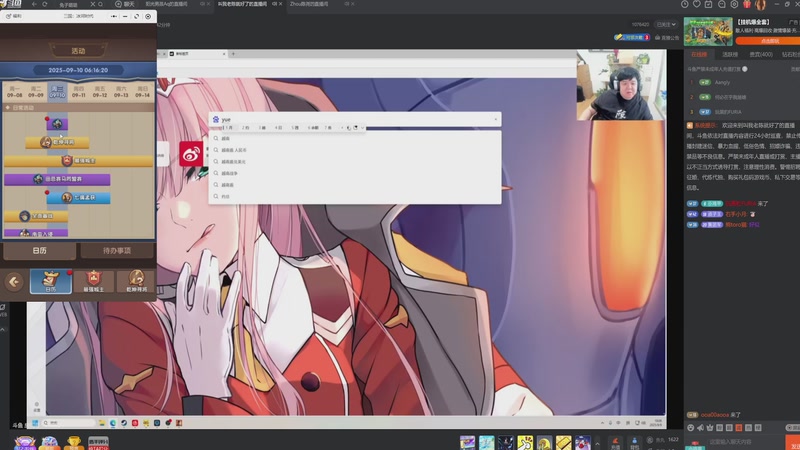
Task: Click the new tab plus in streamed browser
Action: pyautogui.click(x=233, y=54)
